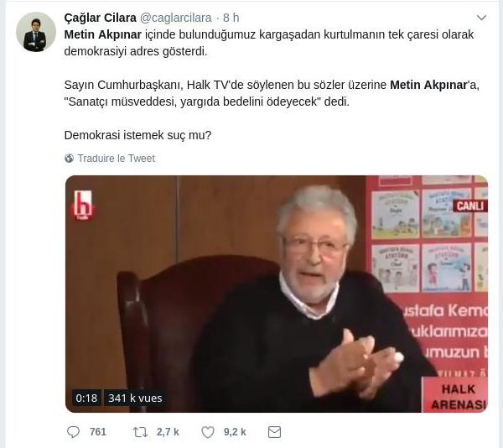Click the reply speech bubble icon
Screen dimensions: 503x448
73,432
